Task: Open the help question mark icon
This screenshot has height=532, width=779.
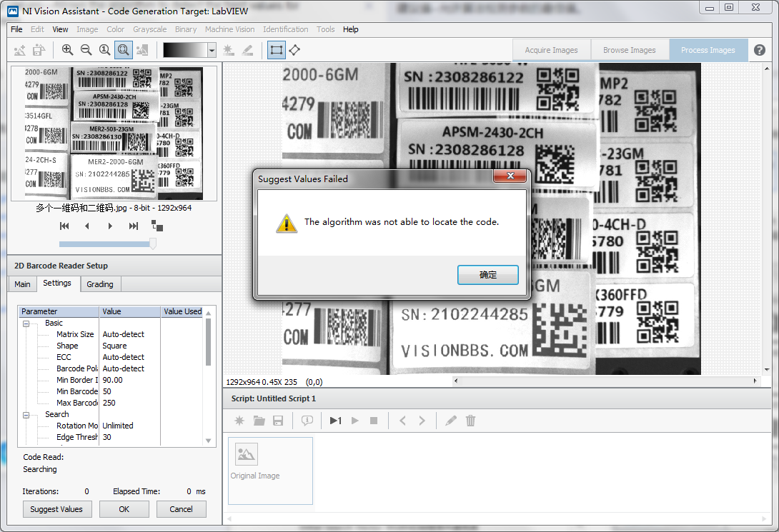Action: [759, 50]
